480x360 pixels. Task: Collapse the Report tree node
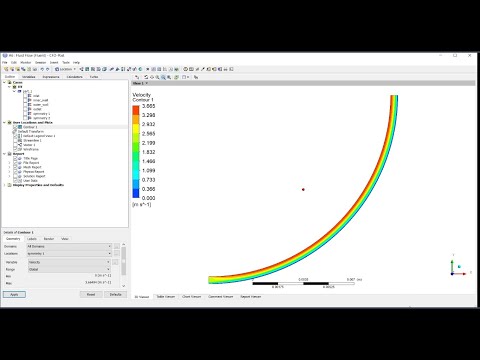click(x=4, y=154)
